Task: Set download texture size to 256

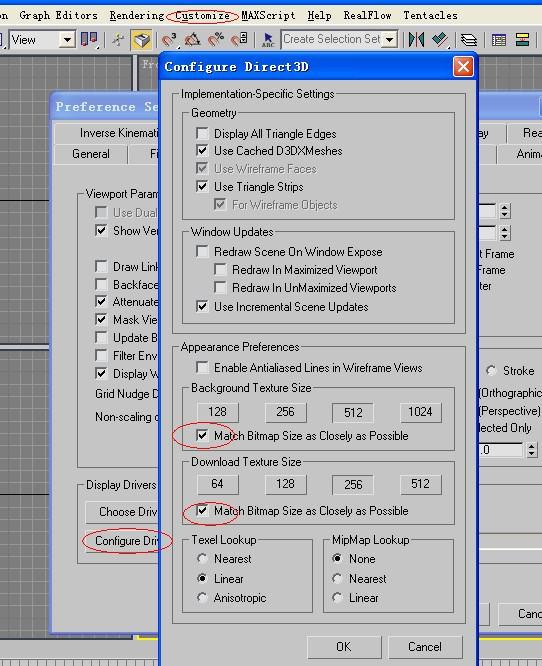Action: 353,485
